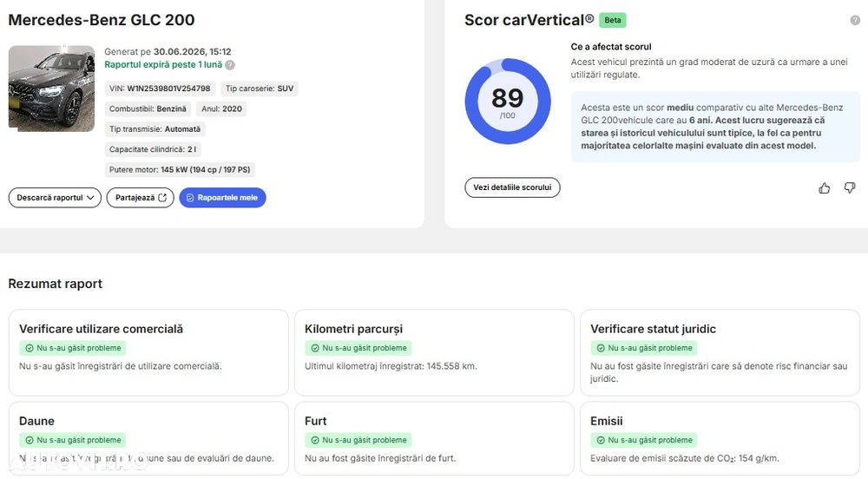The width and height of the screenshot is (868, 479).
Task: Open Verificare utilizare comercială card heading
Action: click(101, 329)
